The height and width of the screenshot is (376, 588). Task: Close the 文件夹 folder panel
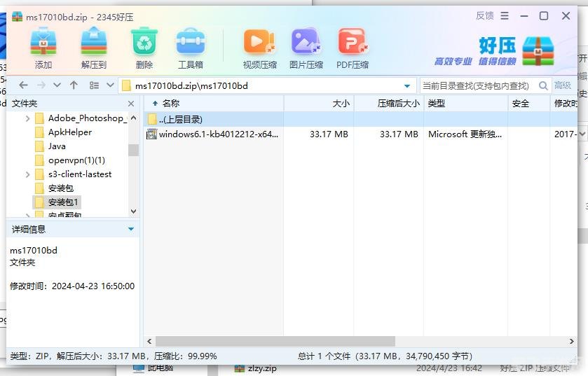click(131, 104)
